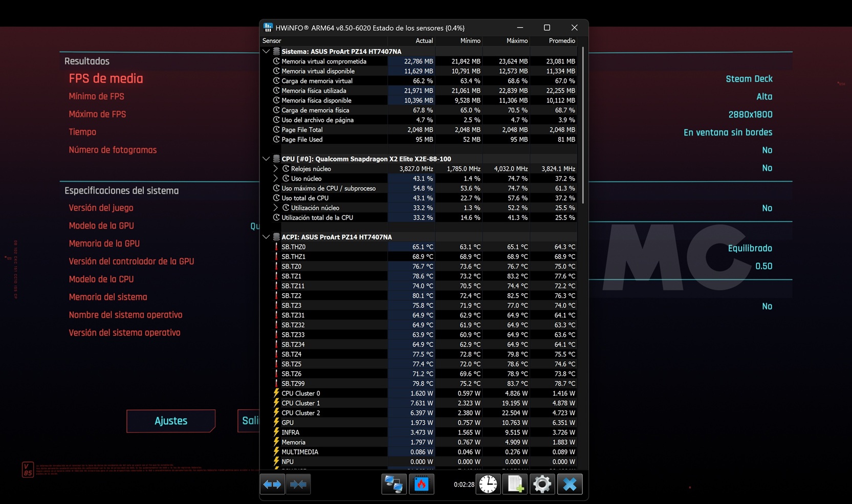Minimize the HWiNFO sensor window

pyautogui.click(x=520, y=28)
